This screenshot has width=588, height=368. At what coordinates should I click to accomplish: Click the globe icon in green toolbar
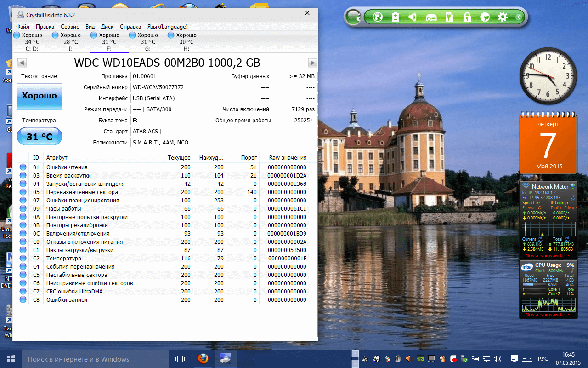coord(378,17)
